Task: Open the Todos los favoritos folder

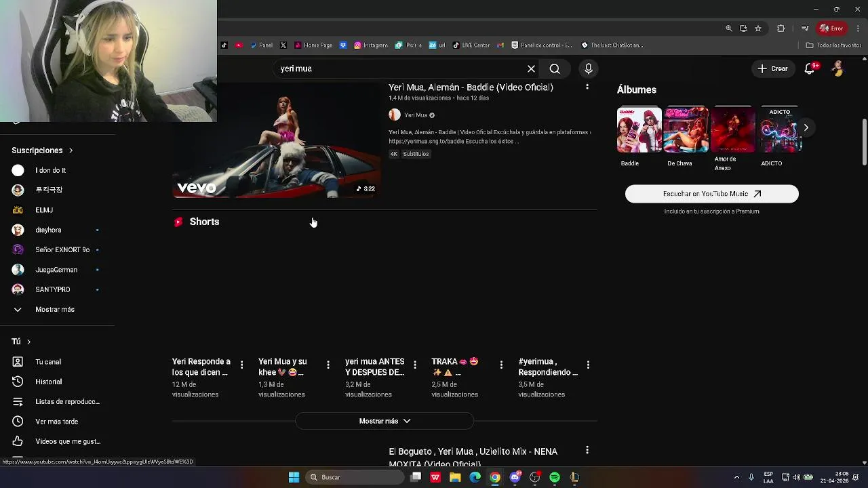Action: 833,45
